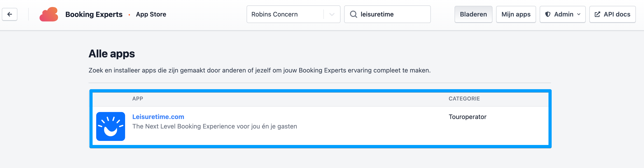
Task: Click the external link icon for API docs
Action: (x=597, y=14)
